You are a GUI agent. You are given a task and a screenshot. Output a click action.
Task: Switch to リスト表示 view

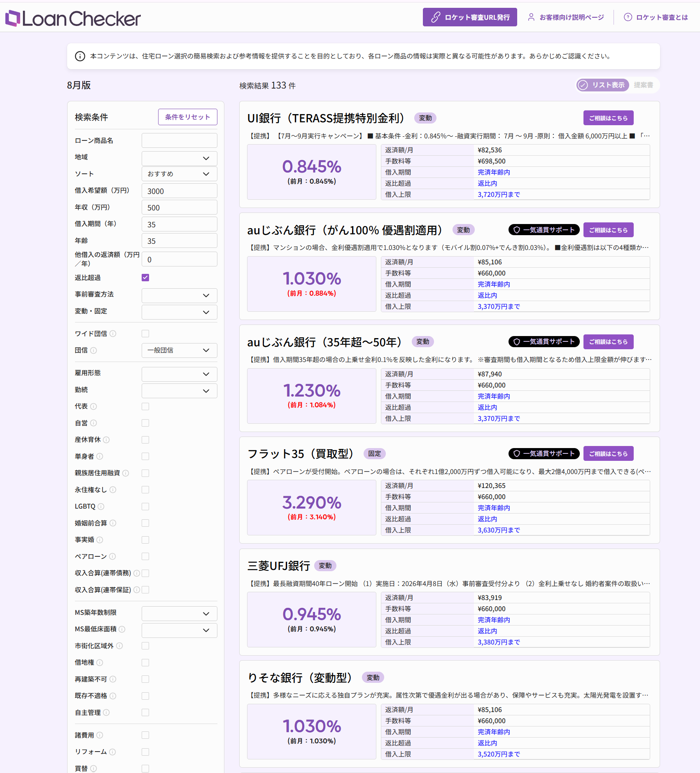pyautogui.click(x=602, y=85)
